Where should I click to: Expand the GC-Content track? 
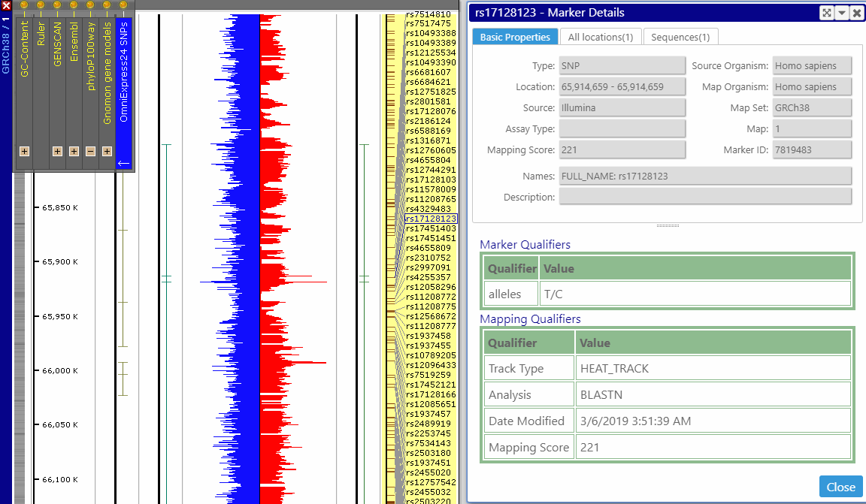tap(24, 151)
